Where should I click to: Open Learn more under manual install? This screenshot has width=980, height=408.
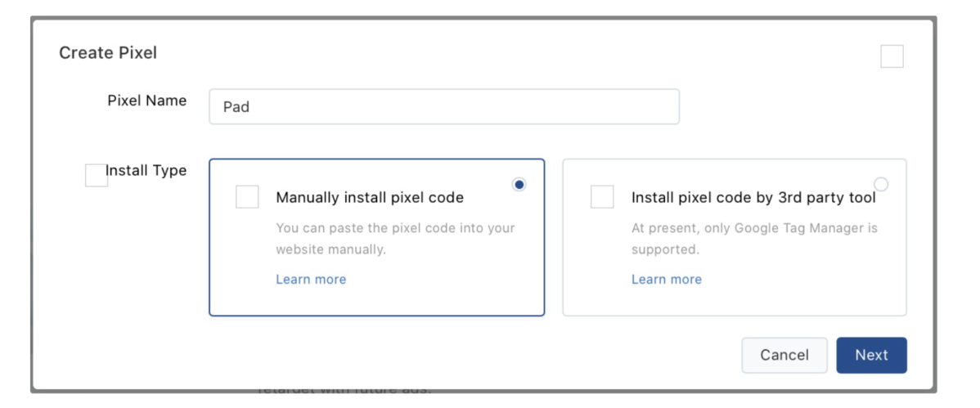pyautogui.click(x=311, y=279)
